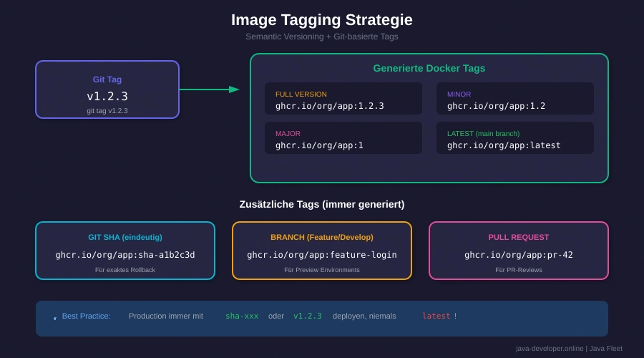Click the BRANCH (Feature/Develop) box
644x358 pixels.
(322, 250)
